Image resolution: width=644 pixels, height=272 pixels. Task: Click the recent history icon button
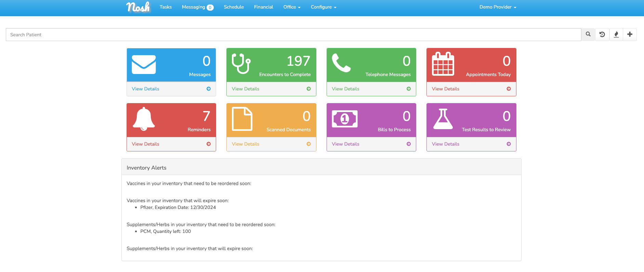coord(602,34)
